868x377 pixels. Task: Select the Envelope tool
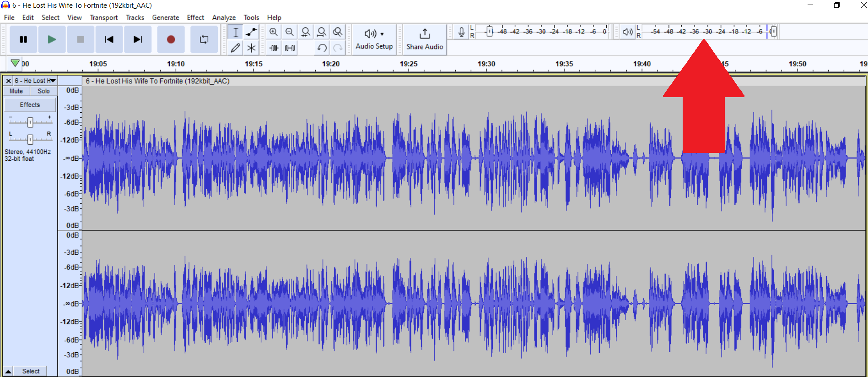[251, 32]
